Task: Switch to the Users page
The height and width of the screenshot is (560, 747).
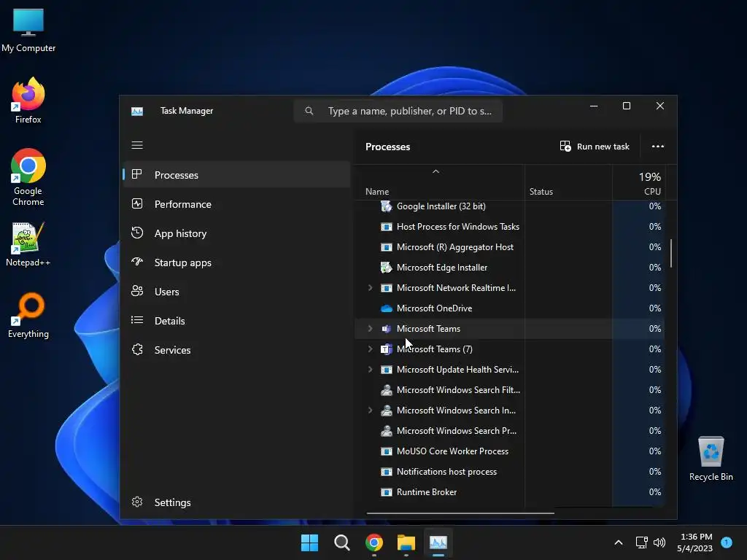Action: (236, 292)
